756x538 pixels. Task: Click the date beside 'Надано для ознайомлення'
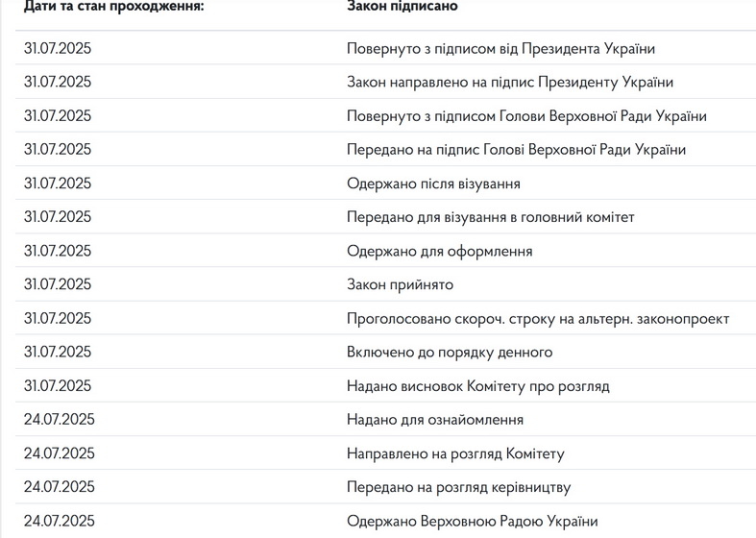point(58,420)
